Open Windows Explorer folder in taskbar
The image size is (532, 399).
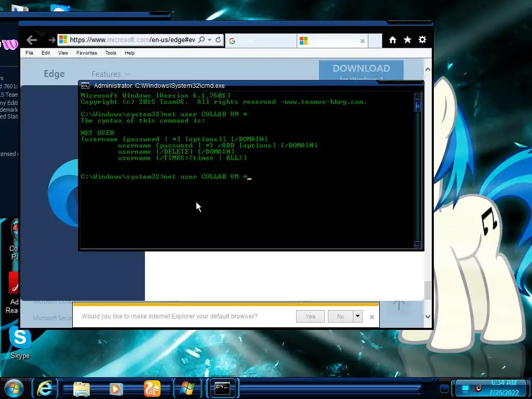pos(82,389)
